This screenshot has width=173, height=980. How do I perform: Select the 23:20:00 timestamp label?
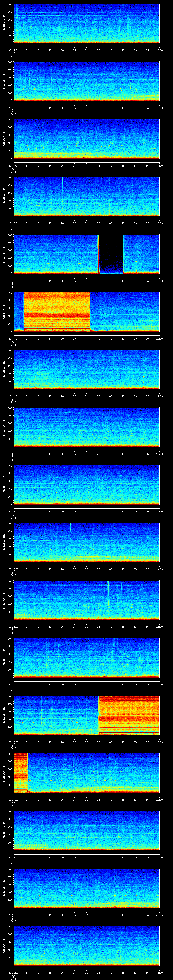pyautogui.click(x=13, y=396)
